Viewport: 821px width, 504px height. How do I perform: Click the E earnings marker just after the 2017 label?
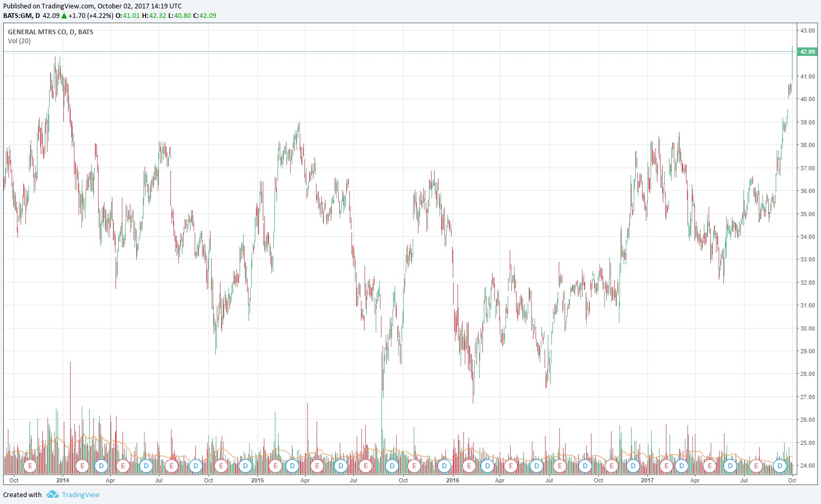click(666, 466)
